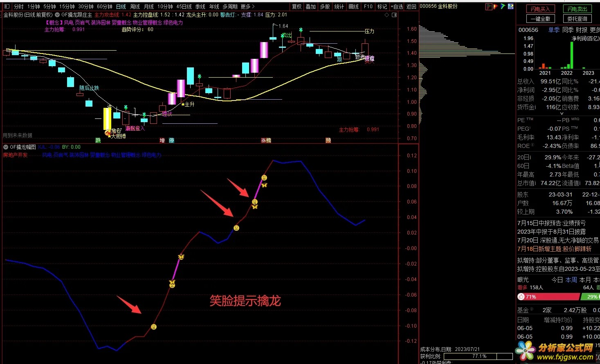The image size is (600, 364).
Task: Select 今日 in the 眼光 section
Action: (x=557, y=280)
